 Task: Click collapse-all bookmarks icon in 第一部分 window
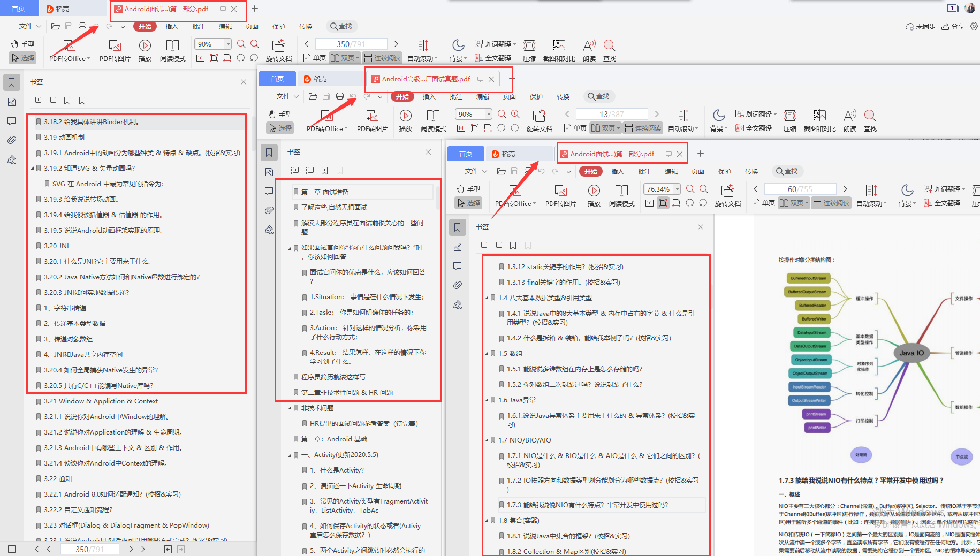(498, 246)
